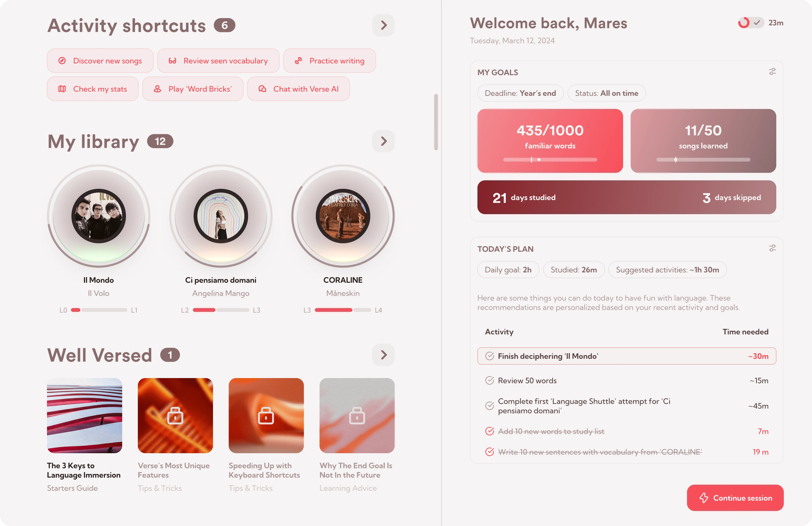Viewport: 812px width, 526px height.
Task: Expand the Activity Shortcuts section arrow
Action: pos(383,25)
